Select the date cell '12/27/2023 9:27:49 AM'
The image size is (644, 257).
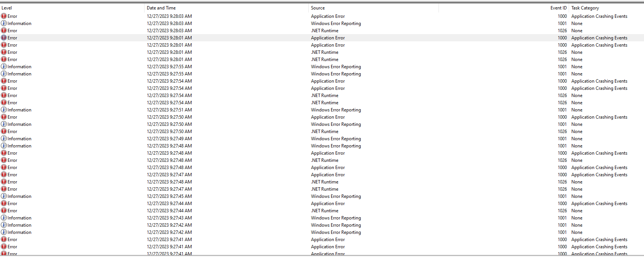(x=169, y=139)
